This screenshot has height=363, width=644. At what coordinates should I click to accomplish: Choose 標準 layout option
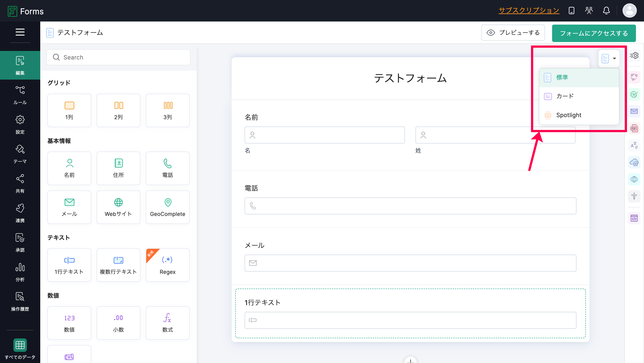[x=579, y=77]
